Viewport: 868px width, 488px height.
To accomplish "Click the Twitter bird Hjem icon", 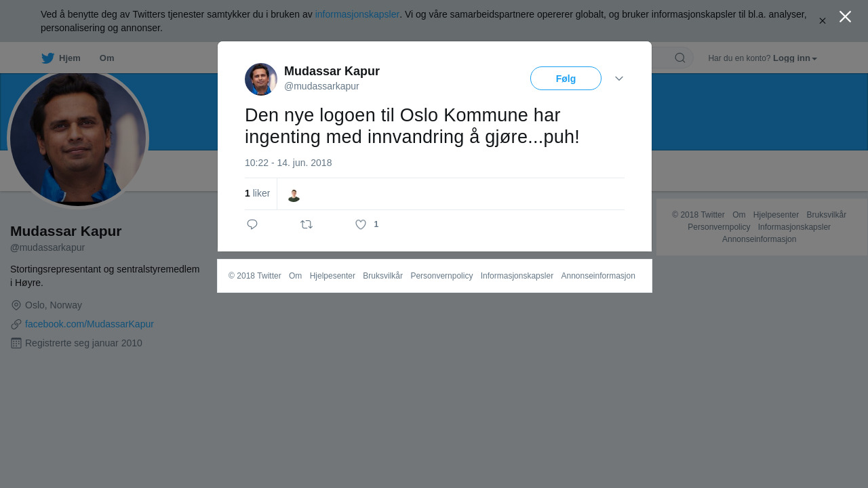I will (x=47, y=58).
